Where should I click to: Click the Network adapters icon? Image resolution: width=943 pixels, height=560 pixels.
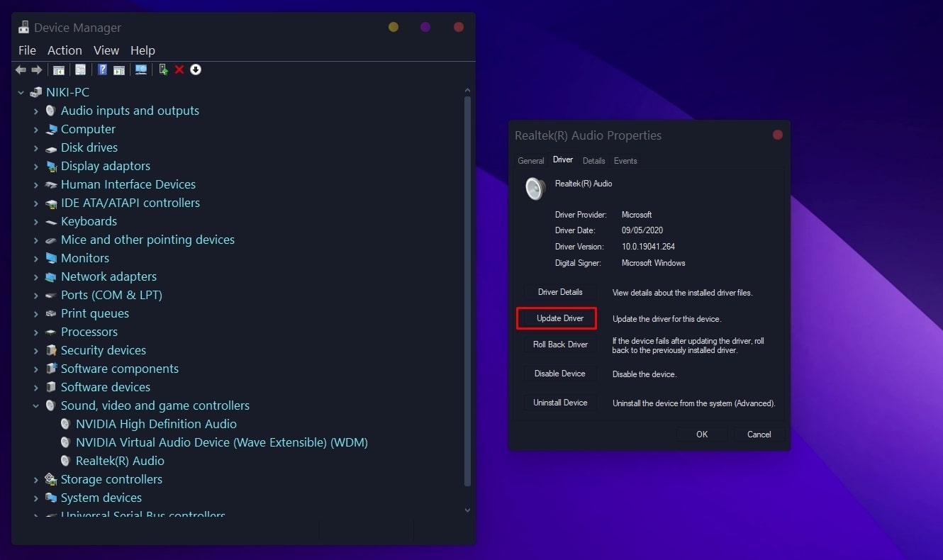[50, 276]
